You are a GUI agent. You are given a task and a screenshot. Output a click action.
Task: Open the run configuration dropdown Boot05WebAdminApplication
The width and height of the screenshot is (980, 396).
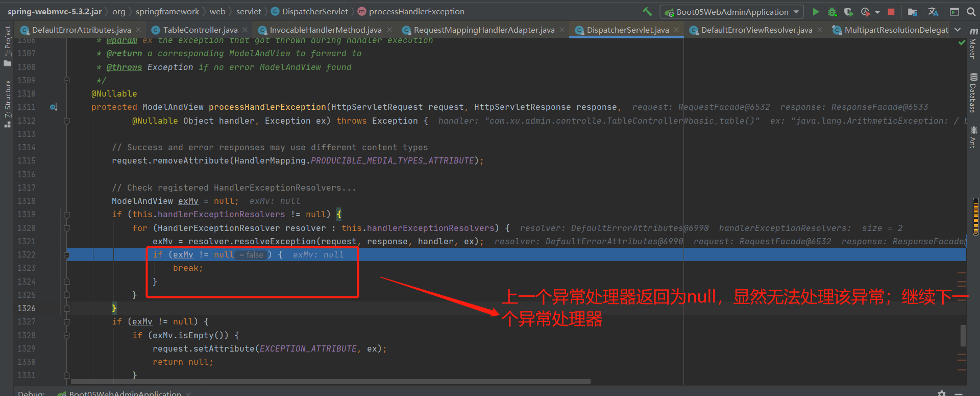point(732,12)
